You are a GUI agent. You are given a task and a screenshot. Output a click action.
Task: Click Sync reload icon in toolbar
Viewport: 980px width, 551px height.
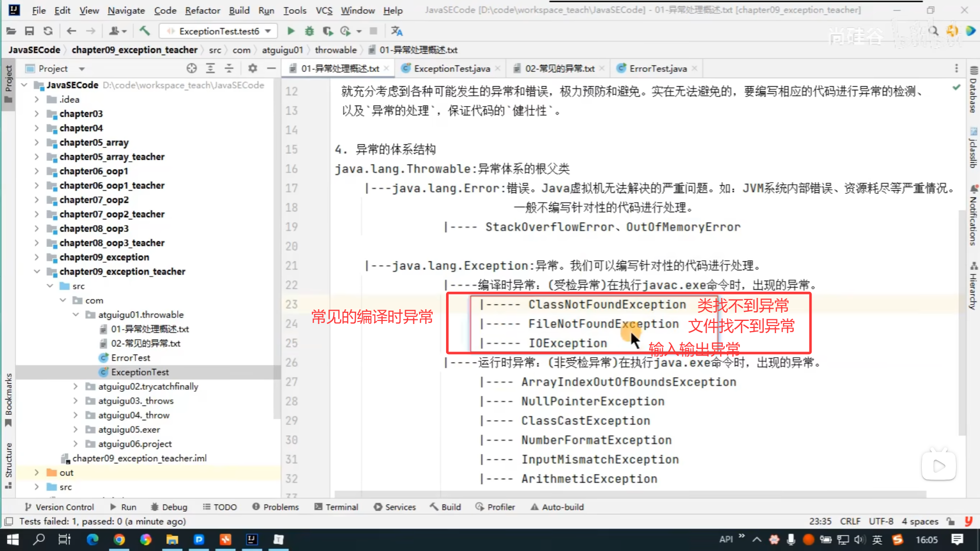(x=48, y=31)
